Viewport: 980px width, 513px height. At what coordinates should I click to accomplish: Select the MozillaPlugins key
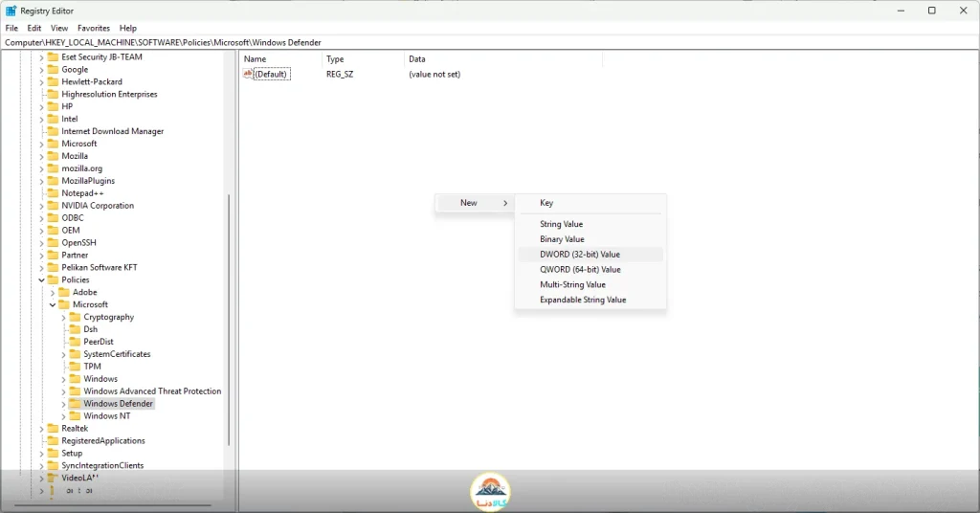[x=88, y=181]
